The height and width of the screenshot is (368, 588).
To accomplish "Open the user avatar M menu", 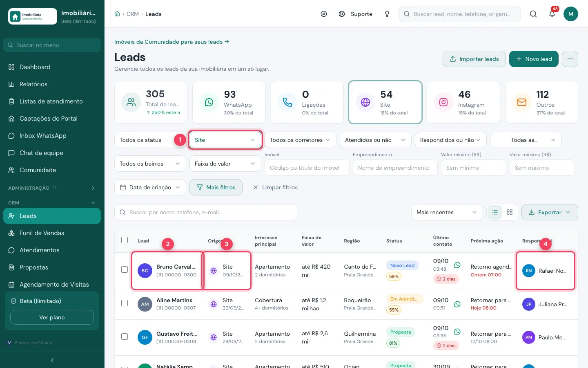I will (x=571, y=14).
